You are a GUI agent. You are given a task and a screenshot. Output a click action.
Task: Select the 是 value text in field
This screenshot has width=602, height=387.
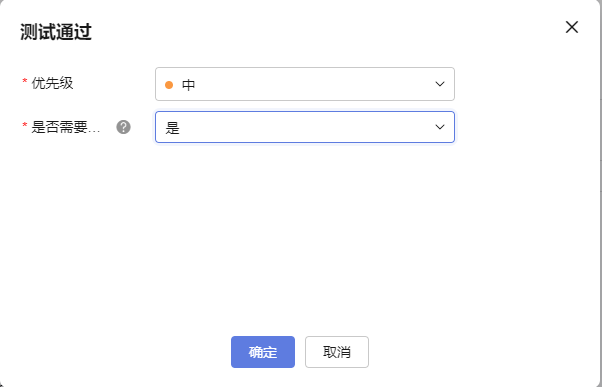172,127
